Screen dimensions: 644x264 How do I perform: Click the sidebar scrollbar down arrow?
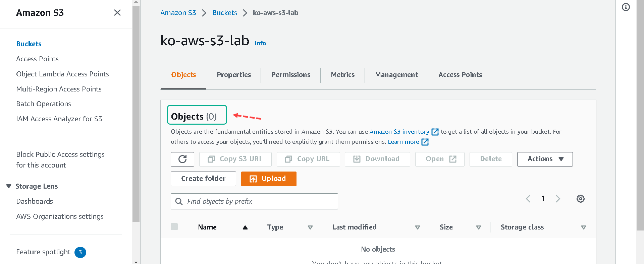[x=136, y=262]
